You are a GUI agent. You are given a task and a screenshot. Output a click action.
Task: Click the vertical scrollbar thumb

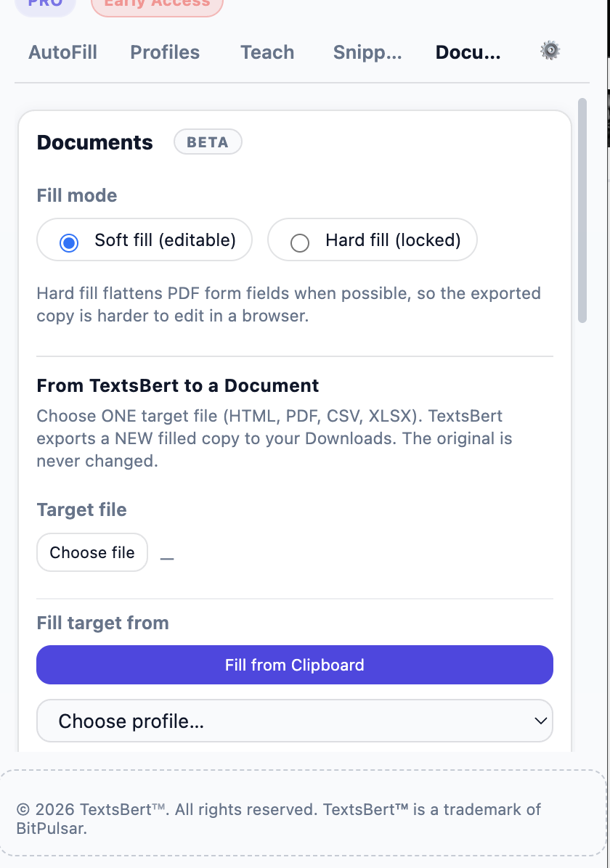pos(582,210)
